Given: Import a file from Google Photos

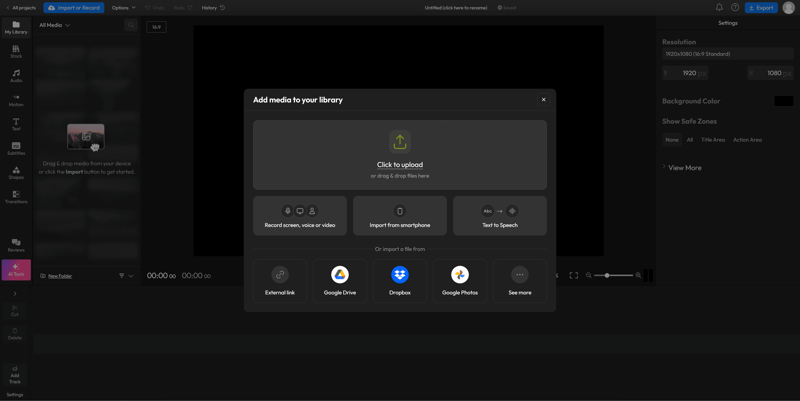Looking at the screenshot, I should (x=460, y=280).
